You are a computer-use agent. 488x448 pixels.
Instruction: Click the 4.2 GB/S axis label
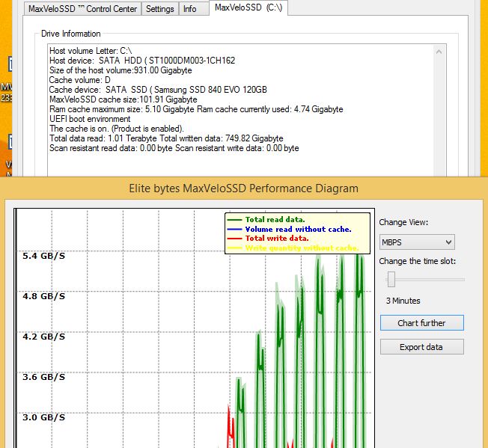coord(44,337)
